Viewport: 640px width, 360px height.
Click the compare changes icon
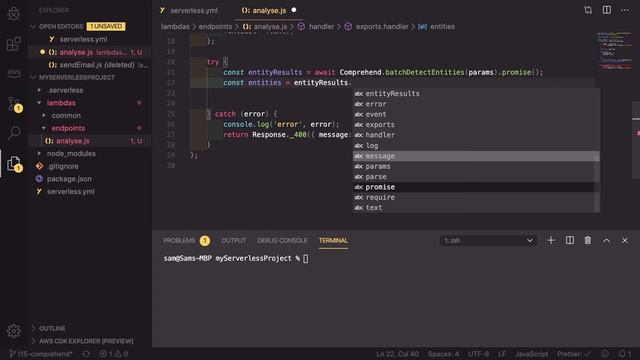(588, 10)
